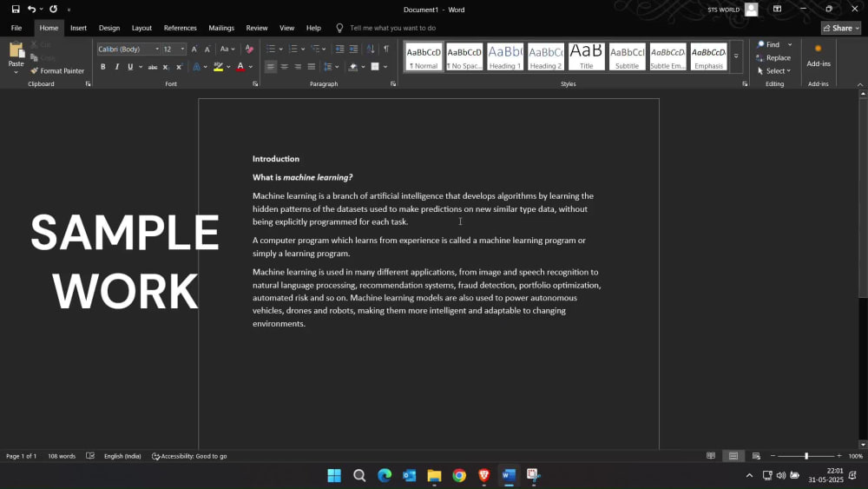The image size is (868, 489).
Task: Decrease paragraph indent
Action: (x=340, y=50)
